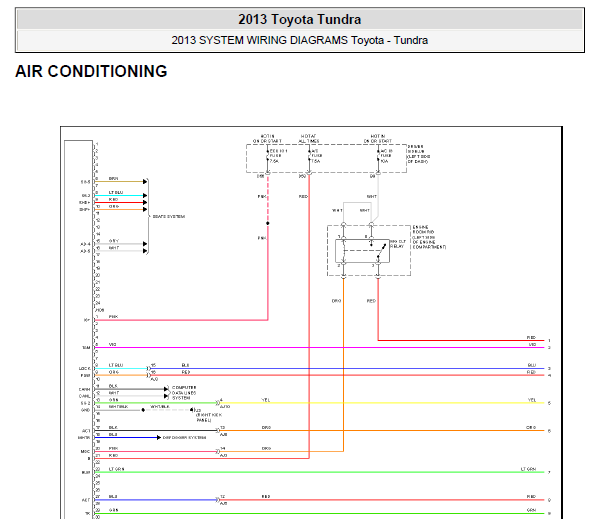Click the MG CLT RELAY symbol
609x519 pixels.
click(362, 251)
